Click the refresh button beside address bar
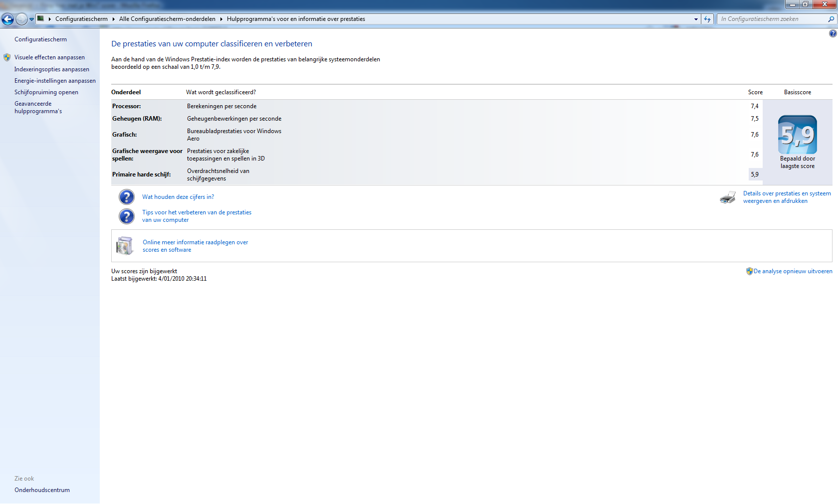The image size is (838, 504). (x=707, y=19)
